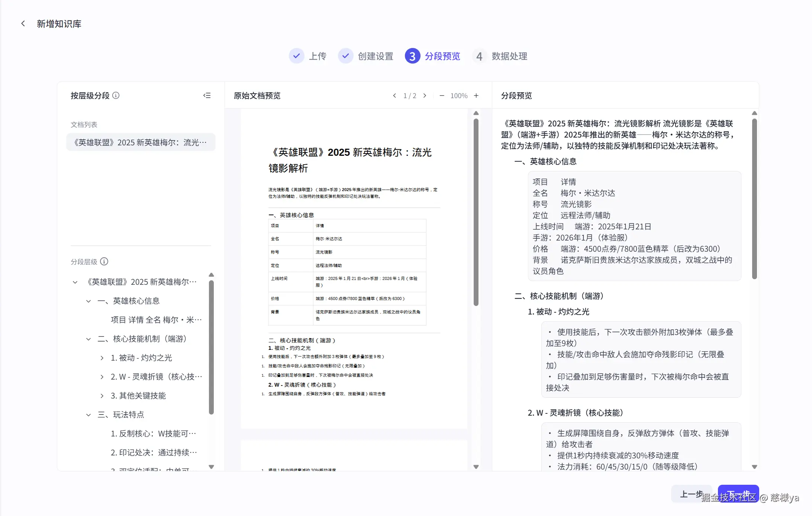Expand the 3. 其他关键技能 node
This screenshot has width=812, height=516.
click(102, 396)
